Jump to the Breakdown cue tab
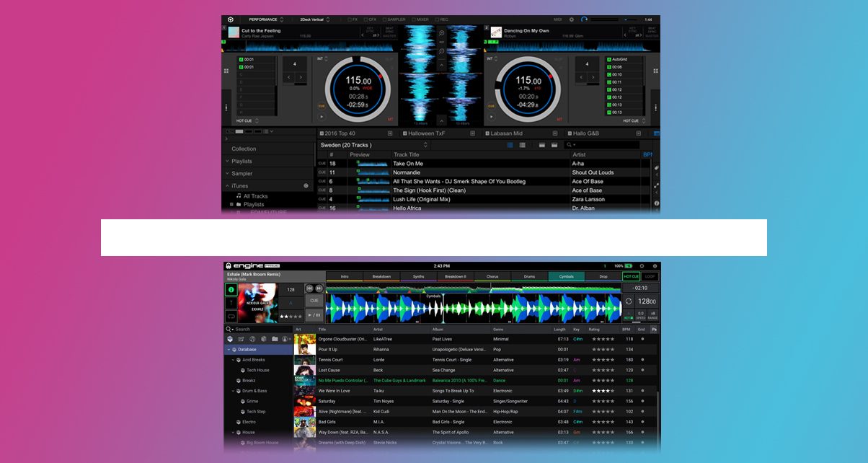Image resolution: width=868 pixels, height=463 pixels. pos(381,276)
